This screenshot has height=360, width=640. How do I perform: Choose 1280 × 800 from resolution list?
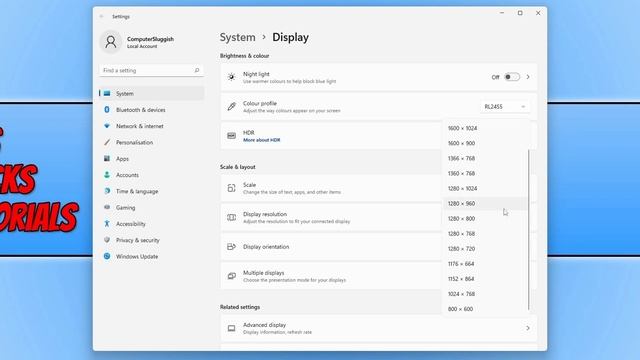tap(485, 219)
